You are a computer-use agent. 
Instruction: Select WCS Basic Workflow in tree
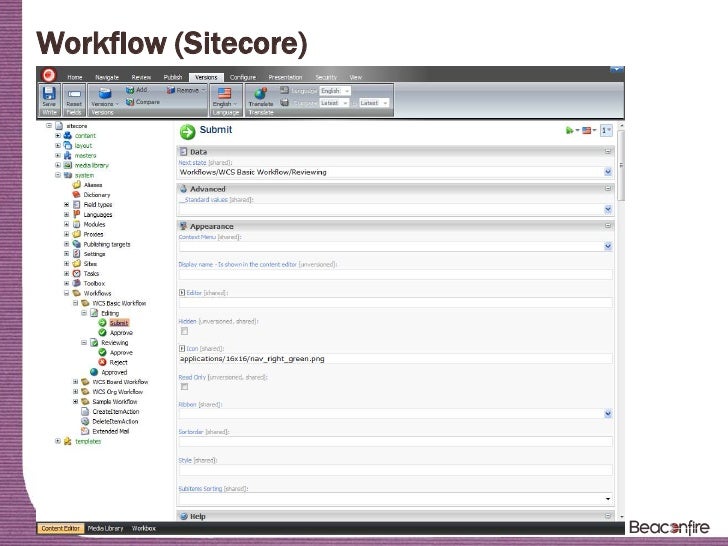(119, 303)
